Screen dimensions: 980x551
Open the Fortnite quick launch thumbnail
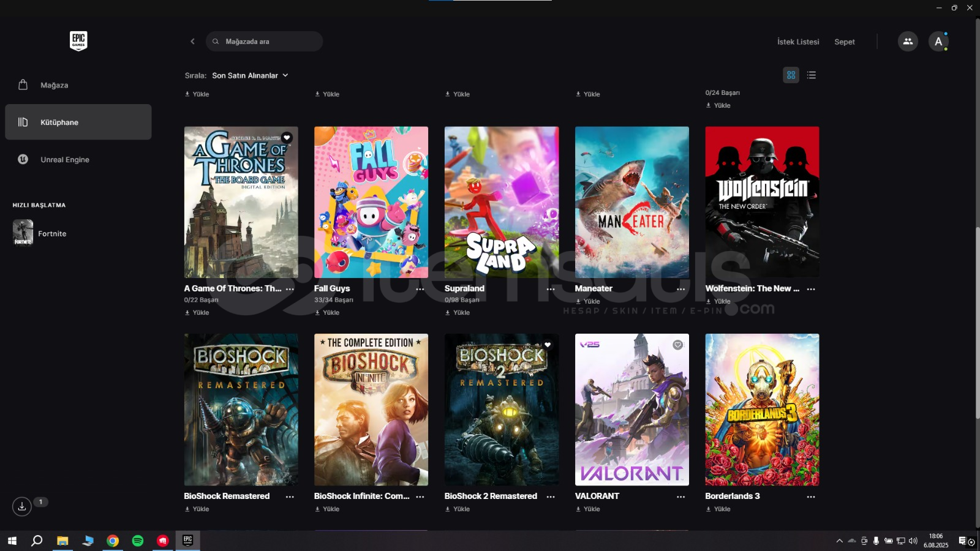click(23, 232)
